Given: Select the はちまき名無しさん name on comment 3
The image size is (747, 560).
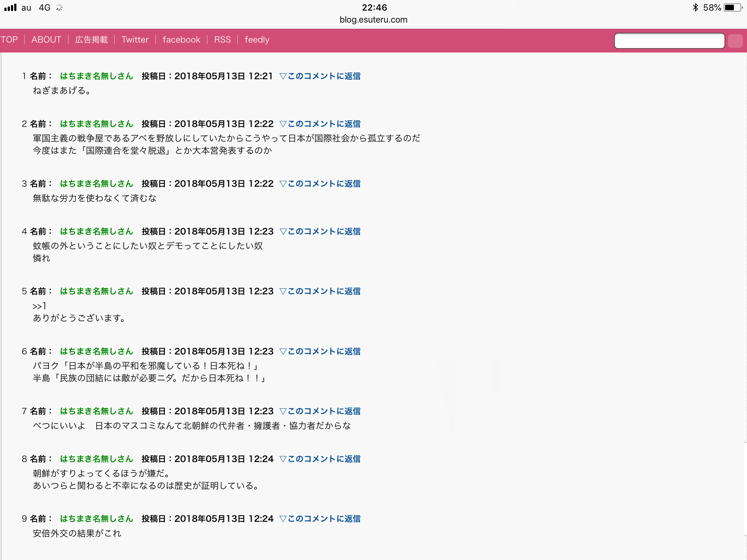Looking at the screenshot, I should (x=97, y=184).
